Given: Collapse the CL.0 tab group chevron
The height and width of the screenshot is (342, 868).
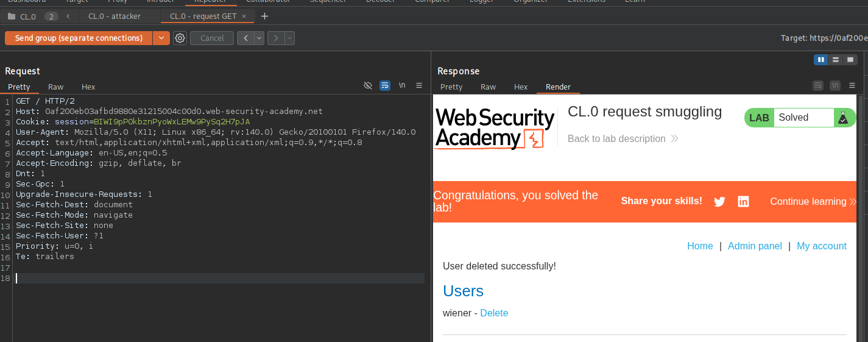Looking at the screenshot, I should tap(68, 16).
